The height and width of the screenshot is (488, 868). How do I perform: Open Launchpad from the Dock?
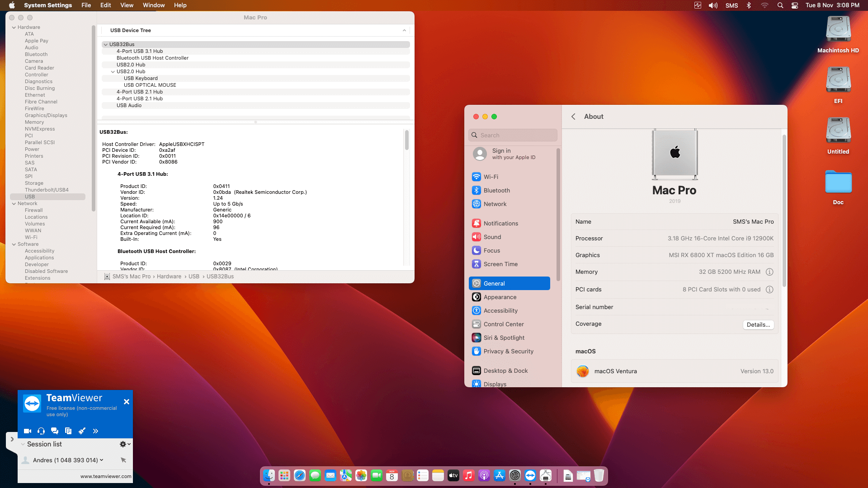coord(284,475)
